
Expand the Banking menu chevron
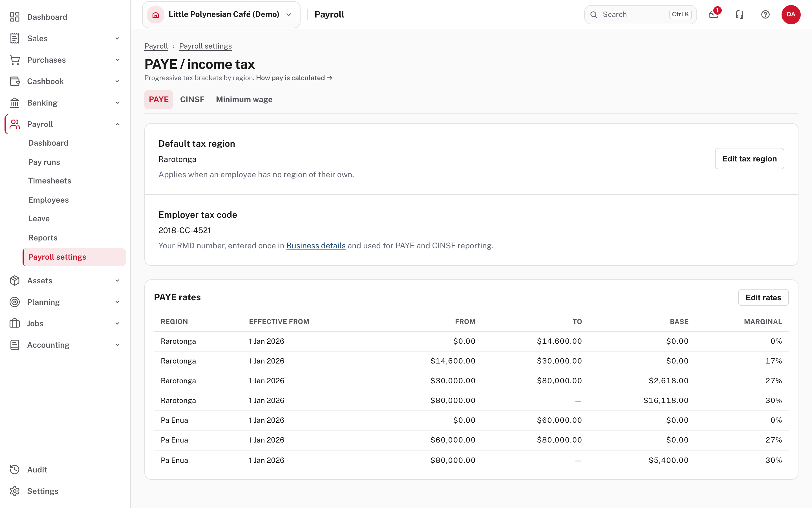tap(117, 103)
